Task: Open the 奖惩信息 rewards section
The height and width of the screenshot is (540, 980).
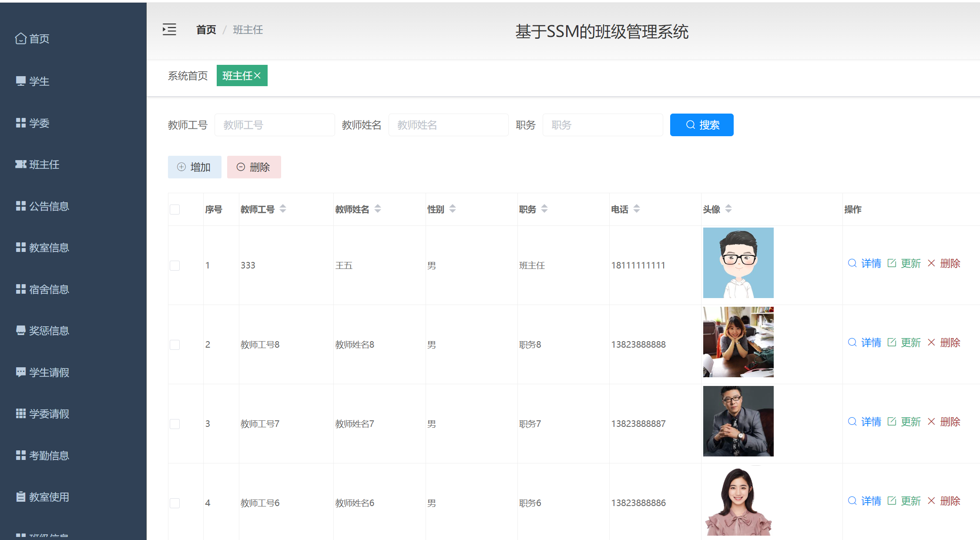Action: click(x=48, y=330)
